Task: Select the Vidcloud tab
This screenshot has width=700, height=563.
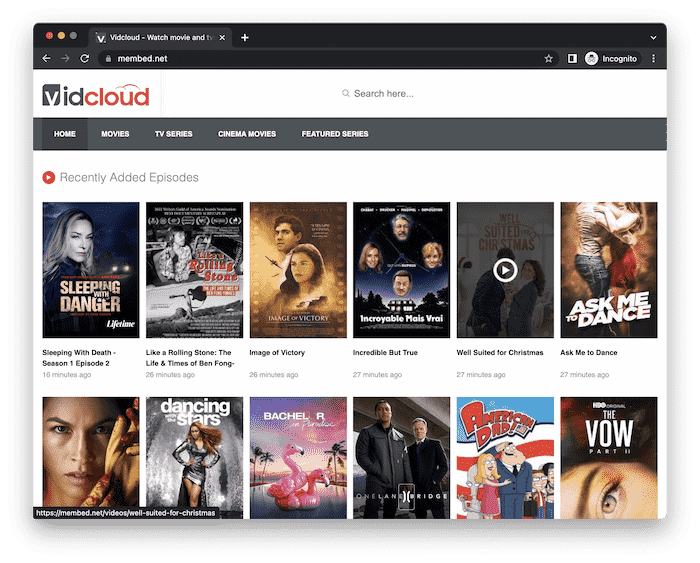Action: [x=161, y=38]
